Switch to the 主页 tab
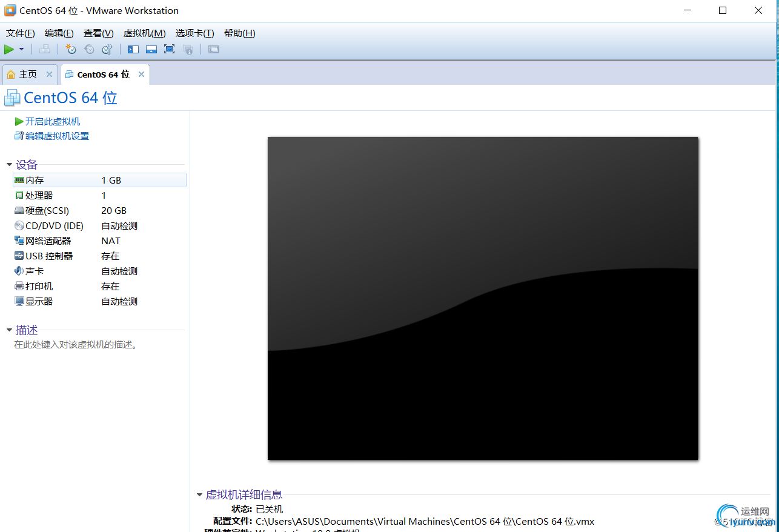779x532 pixels. pos(28,74)
